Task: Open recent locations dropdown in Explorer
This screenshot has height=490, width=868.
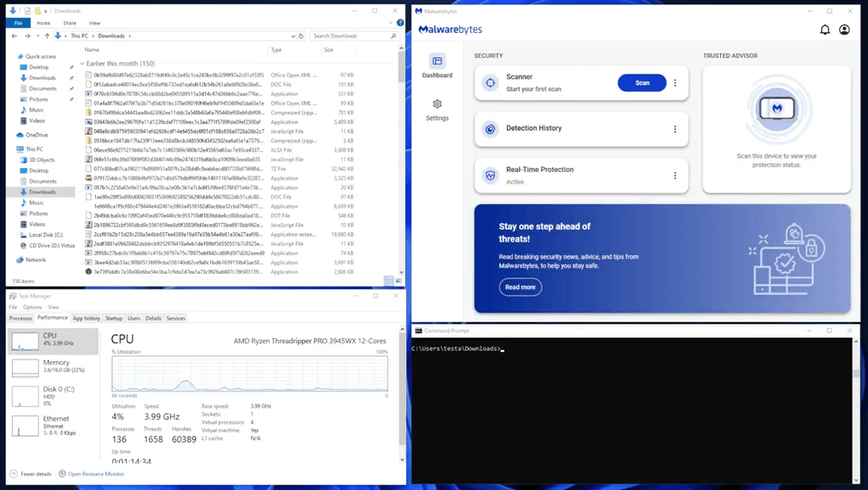Action: (x=37, y=36)
